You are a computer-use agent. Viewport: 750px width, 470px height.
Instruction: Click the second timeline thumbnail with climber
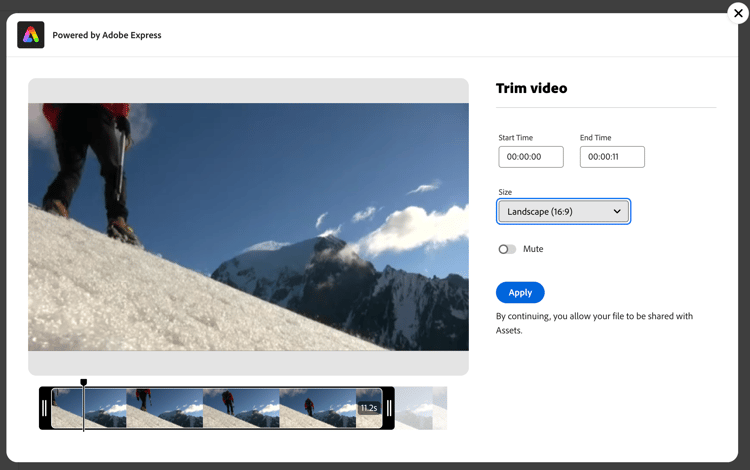tap(165, 408)
